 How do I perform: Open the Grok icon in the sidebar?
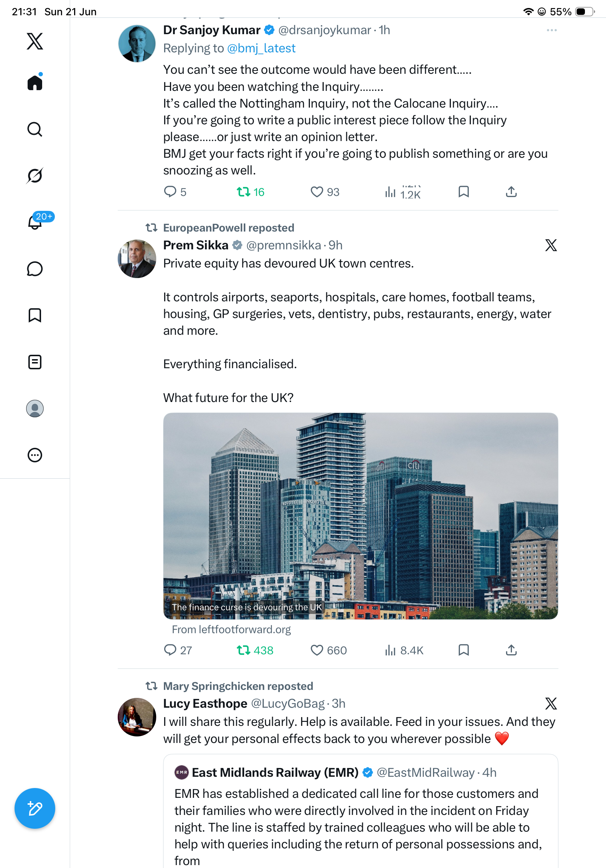(35, 176)
